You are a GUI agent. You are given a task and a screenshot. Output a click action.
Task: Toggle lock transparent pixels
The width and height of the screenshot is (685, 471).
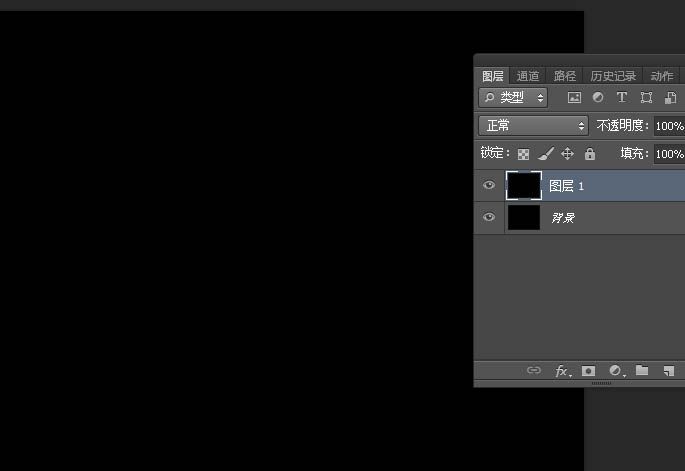(x=522, y=154)
